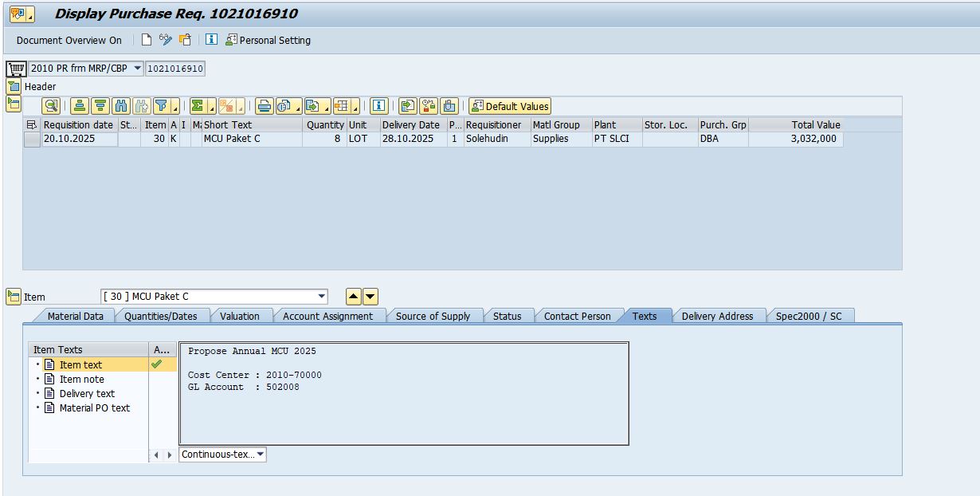This screenshot has height=496, width=980.
Task: Select Material PO text in Item Texts
Action: coord(94,408)
